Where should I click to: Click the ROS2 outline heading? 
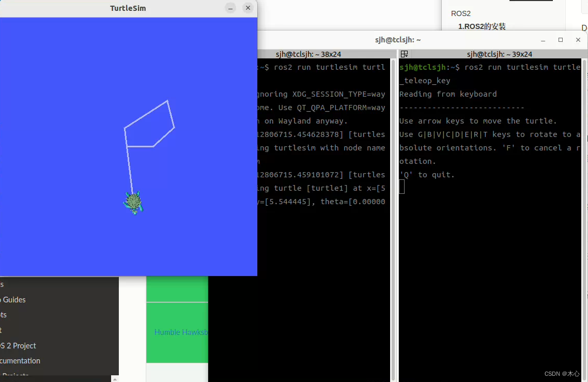460,13
